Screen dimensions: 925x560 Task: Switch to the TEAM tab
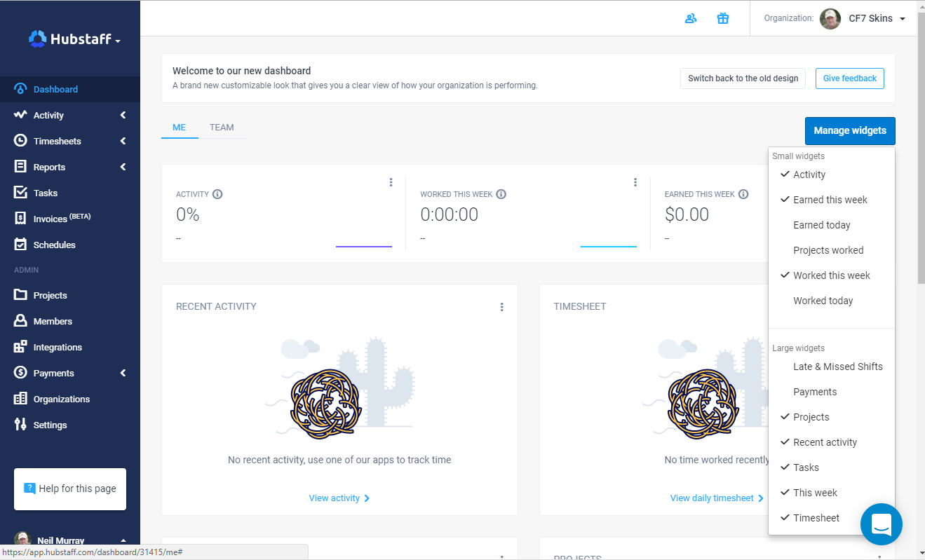222,128
